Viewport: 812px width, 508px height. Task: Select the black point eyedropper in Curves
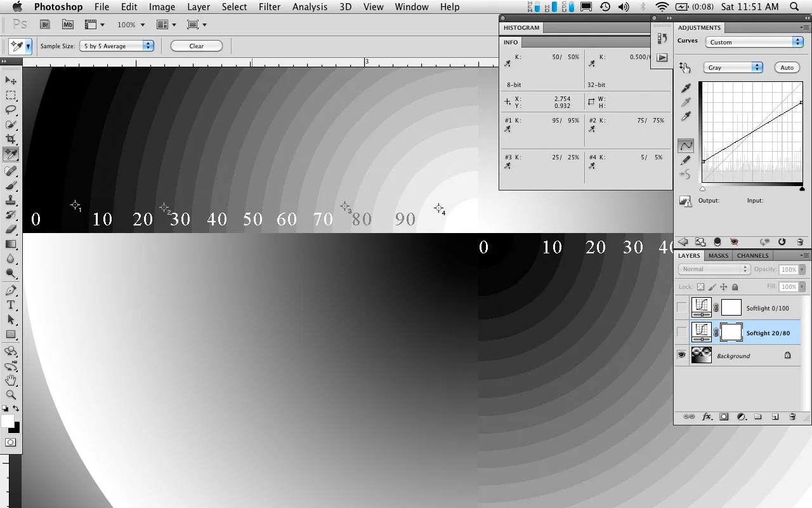tap(685, 89)
